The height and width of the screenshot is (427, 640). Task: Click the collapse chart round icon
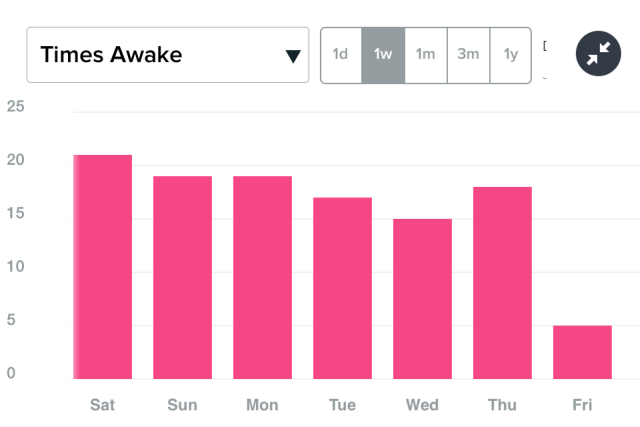point(599,55)
